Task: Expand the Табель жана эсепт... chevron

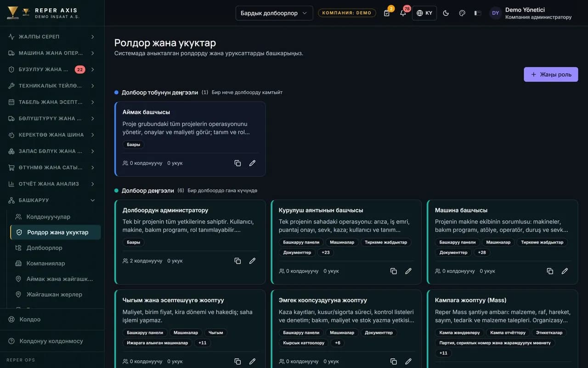Action: (92, 102)
